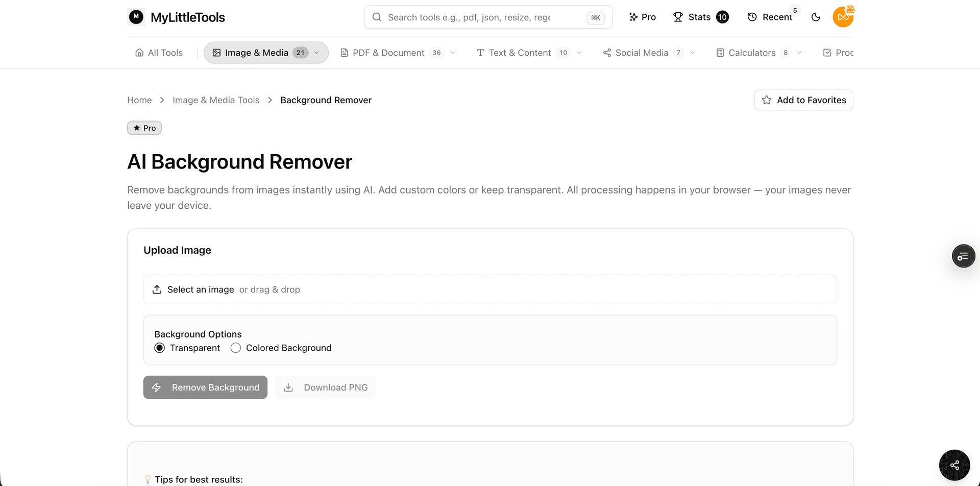The image size is (980, 486).
Task: Click the Recent history clock icon
Action: tap(752, 17)
